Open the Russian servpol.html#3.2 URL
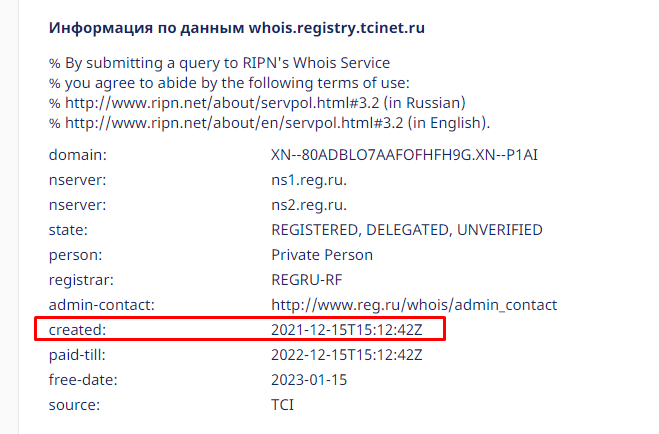Viewport: 659px width, 434px height. tap(222, 103)
